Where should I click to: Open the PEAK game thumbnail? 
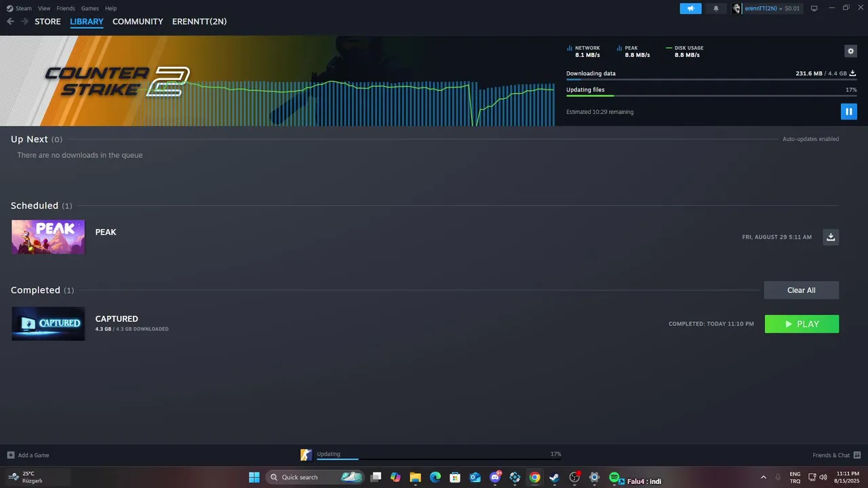click(x=48, y=237)
